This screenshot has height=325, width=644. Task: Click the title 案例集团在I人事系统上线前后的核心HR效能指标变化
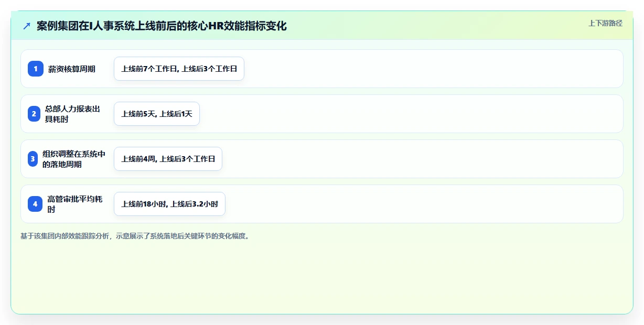pos(162,26)
